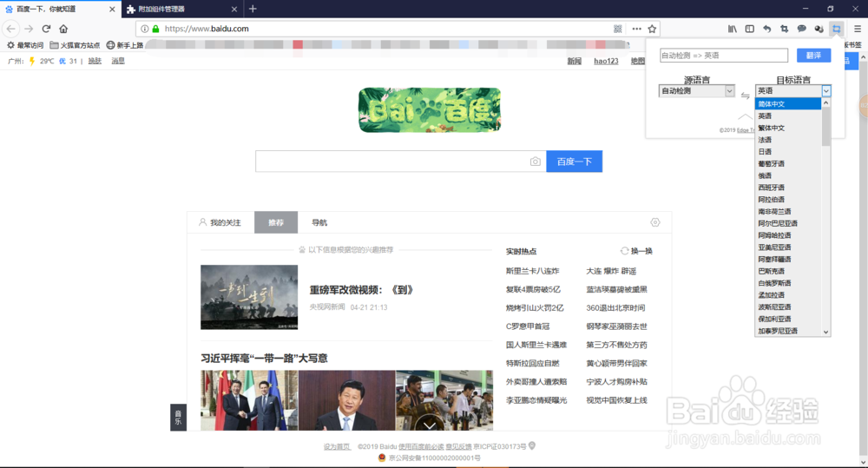Click the site information icon
This screenshot has width=868, height=468.
[x=144, y=29]
